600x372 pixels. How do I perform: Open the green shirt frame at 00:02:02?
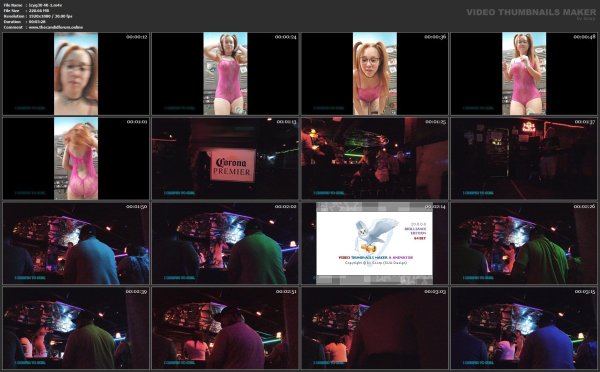click(x=225, y=243)
